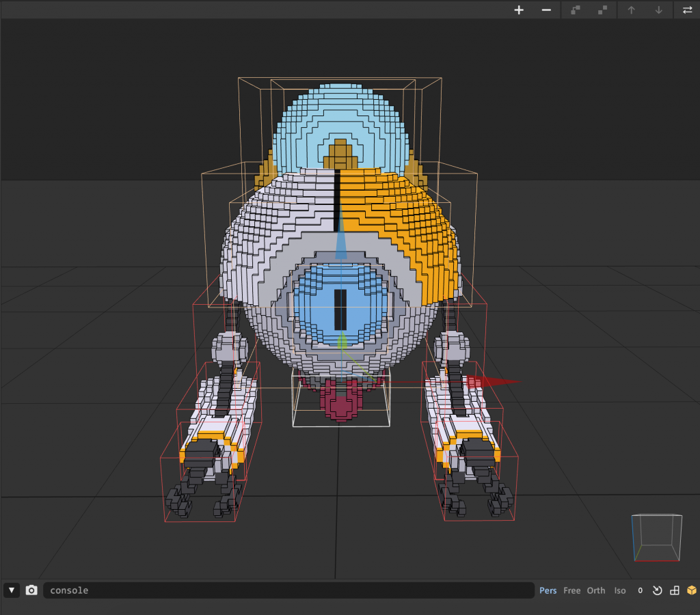Click the ungroup objects icon
The width and height of the screenshot is (700, 615).
pyautogui.click(x=602, y=10)
